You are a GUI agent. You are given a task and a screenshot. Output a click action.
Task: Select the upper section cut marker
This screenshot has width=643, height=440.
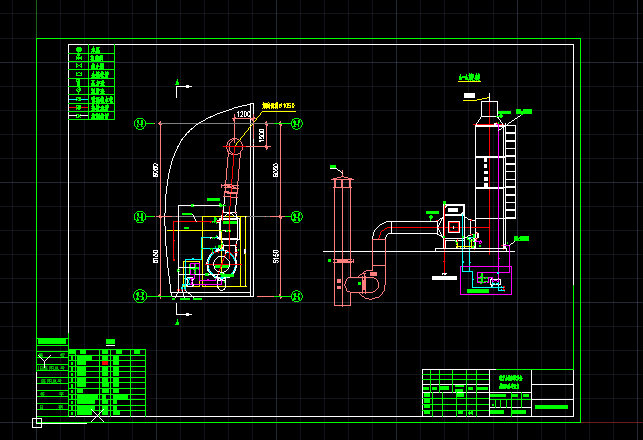tap(182, 88)
